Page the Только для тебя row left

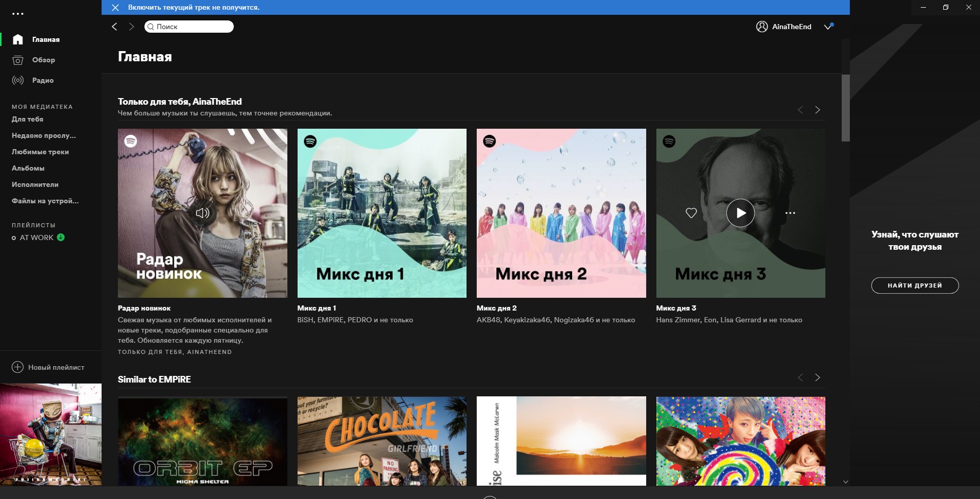click(800, 110)
